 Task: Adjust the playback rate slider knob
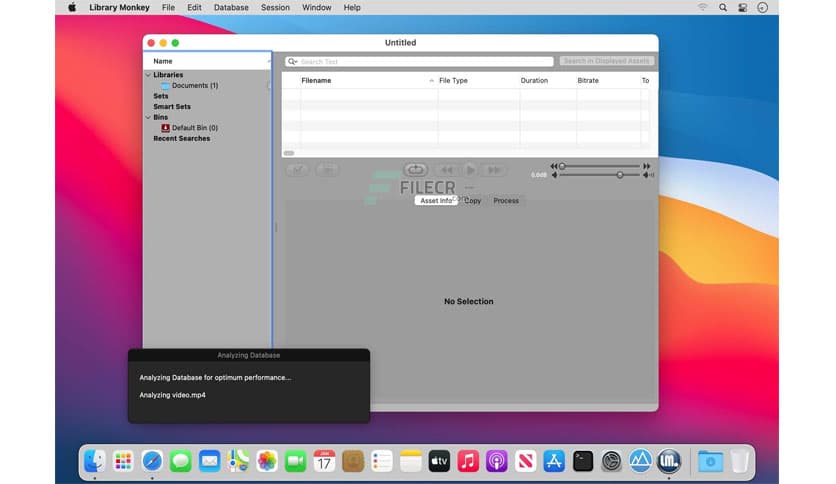pyautogui.click(x=562, y=166)
